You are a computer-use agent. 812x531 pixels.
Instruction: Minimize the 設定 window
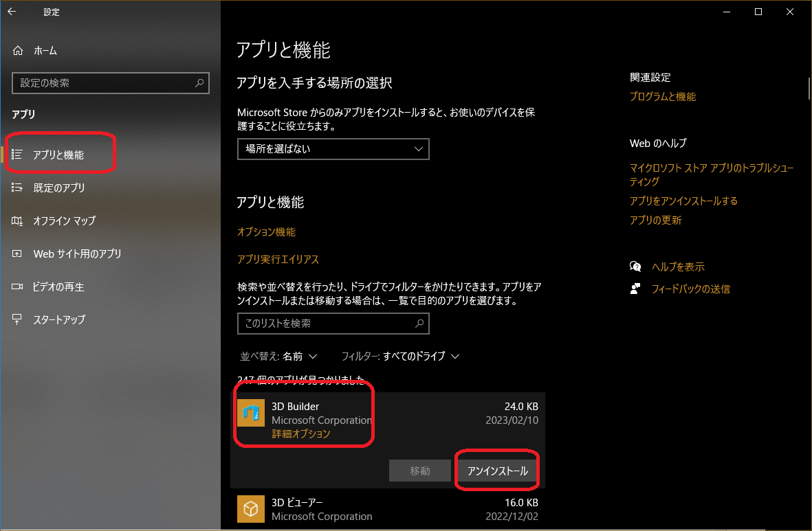727,12
